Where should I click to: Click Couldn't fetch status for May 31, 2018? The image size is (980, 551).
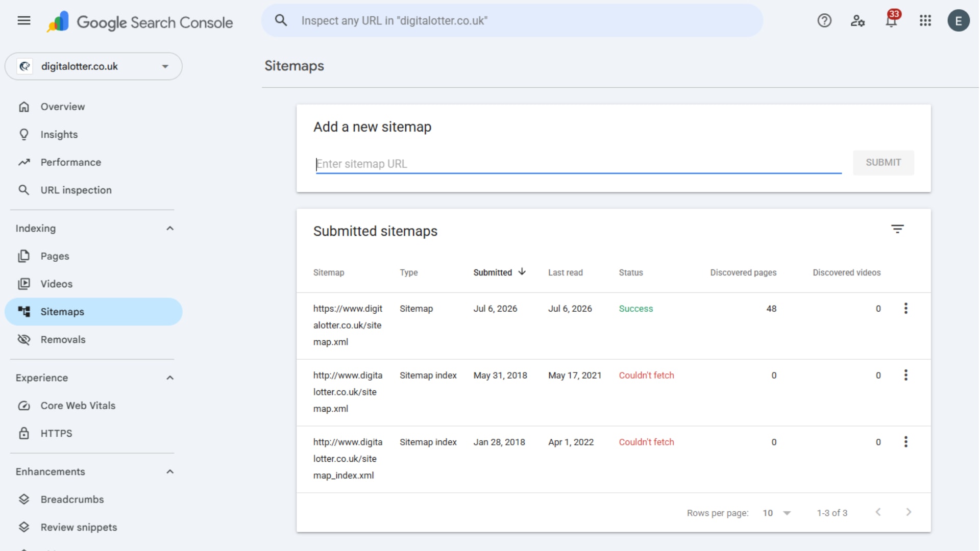646,375
